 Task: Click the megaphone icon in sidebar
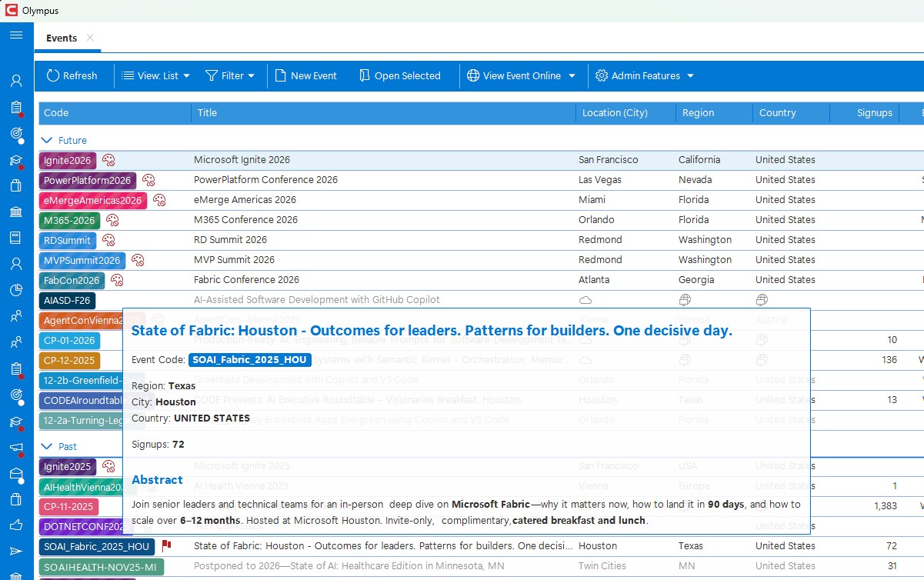[16, 448]
